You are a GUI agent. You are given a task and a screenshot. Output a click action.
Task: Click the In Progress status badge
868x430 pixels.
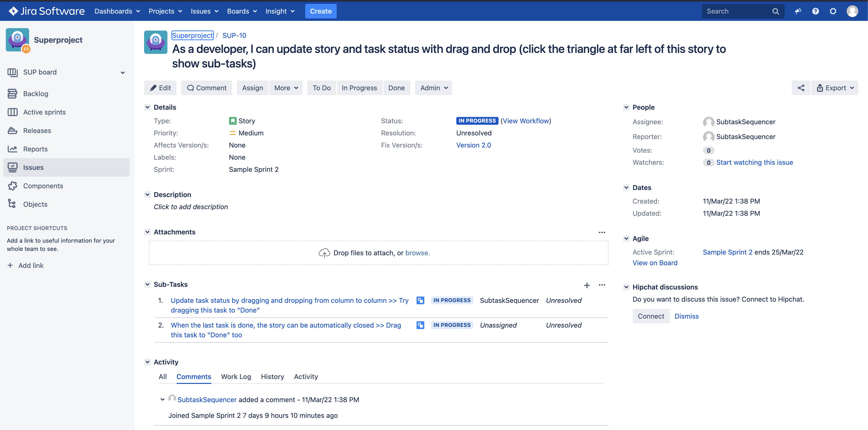pyautogui.click(x=477, y=121)
